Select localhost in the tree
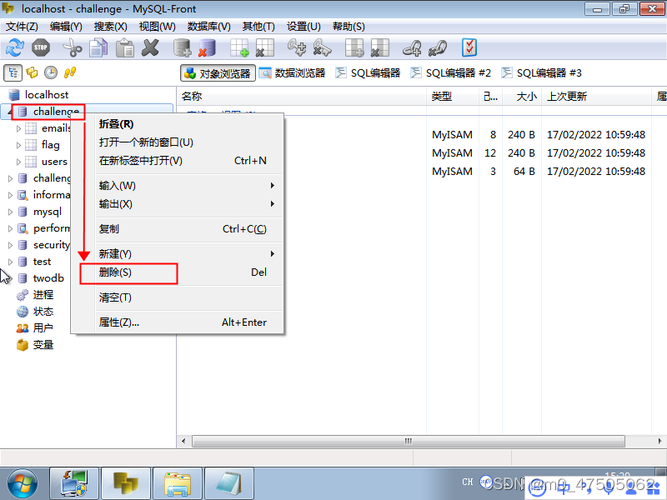Screen dimensions: 667x500 point(46,95)
